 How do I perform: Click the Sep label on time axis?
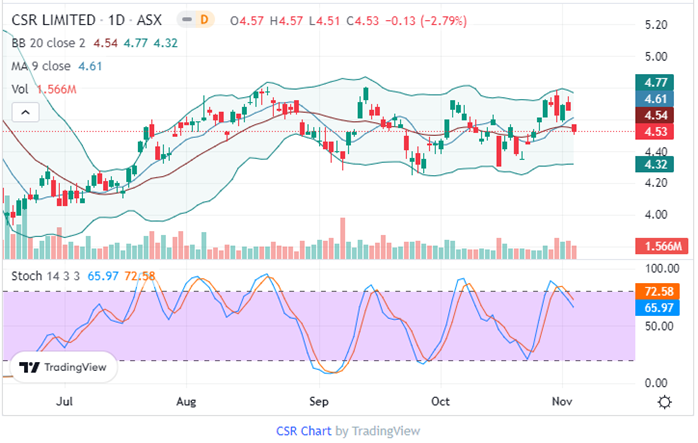[320, 401]
